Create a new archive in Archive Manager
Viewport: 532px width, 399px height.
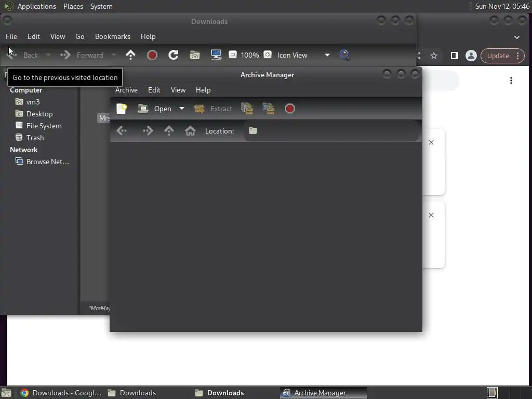click(122, 109)
